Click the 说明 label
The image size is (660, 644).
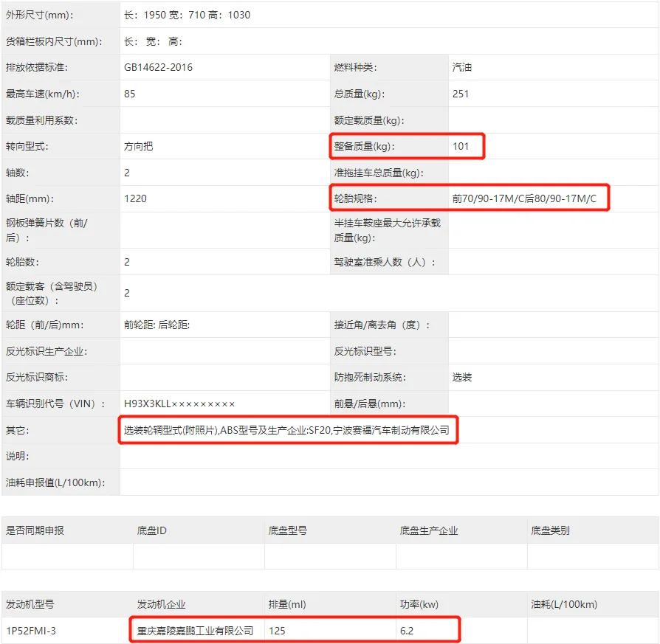(x=17, y=457)
